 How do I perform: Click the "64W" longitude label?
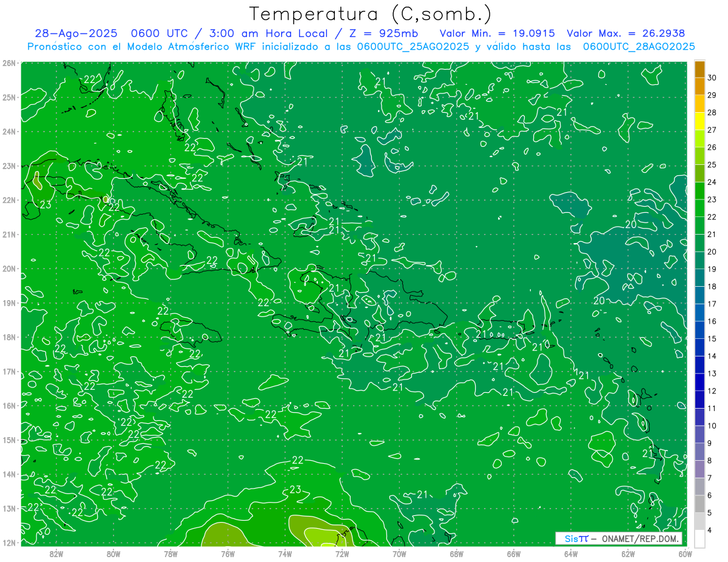click(x=571, y=553)
